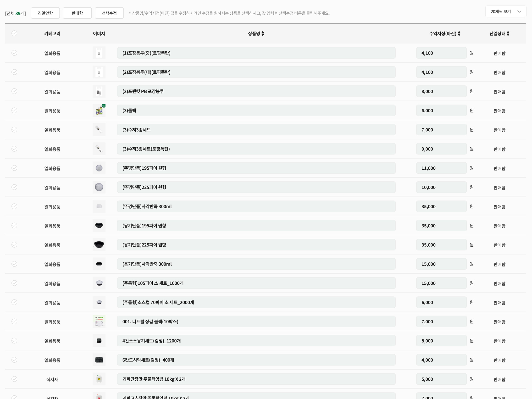
Task: Edit 4칸소스용기세트(검정)_1200개 name field
Action: (256, 341)
